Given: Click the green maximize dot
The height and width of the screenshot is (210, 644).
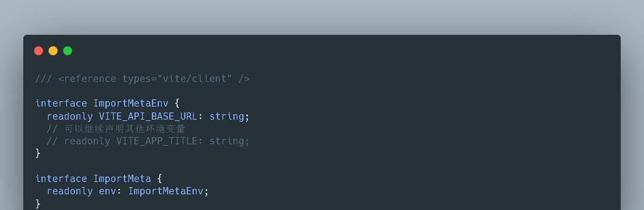Looking at the screenshot, I should pos(67,51).
